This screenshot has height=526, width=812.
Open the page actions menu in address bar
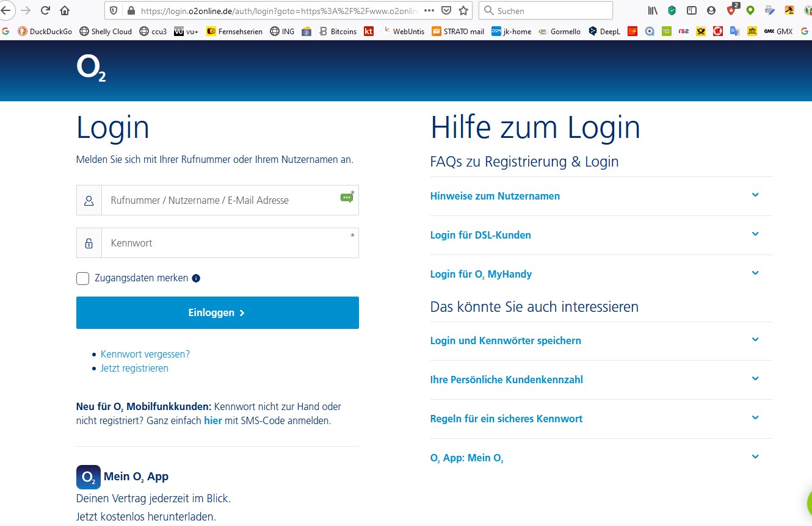[x=429, y=10]
